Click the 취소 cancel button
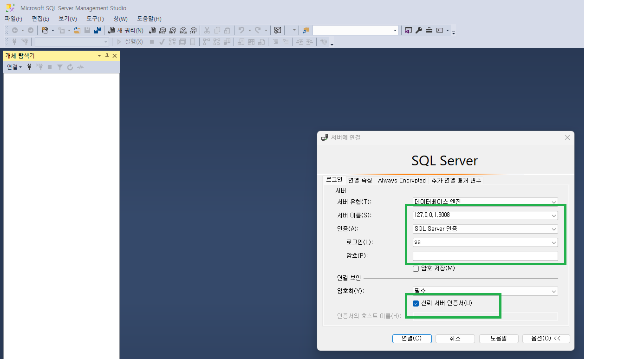This screenshot has width=644, height=359. pyautogui.click(x=455, y=339)
